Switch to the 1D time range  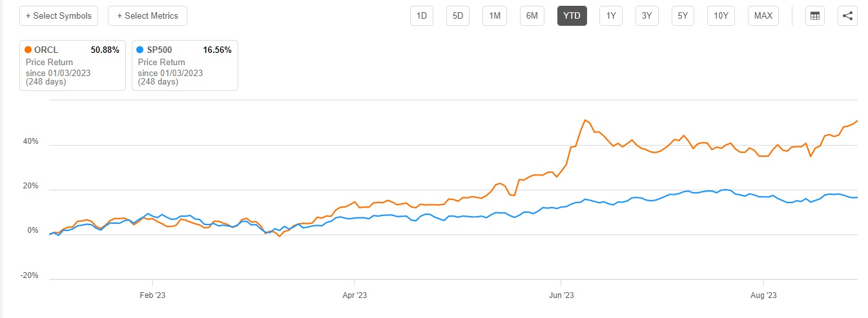[422, 16]
